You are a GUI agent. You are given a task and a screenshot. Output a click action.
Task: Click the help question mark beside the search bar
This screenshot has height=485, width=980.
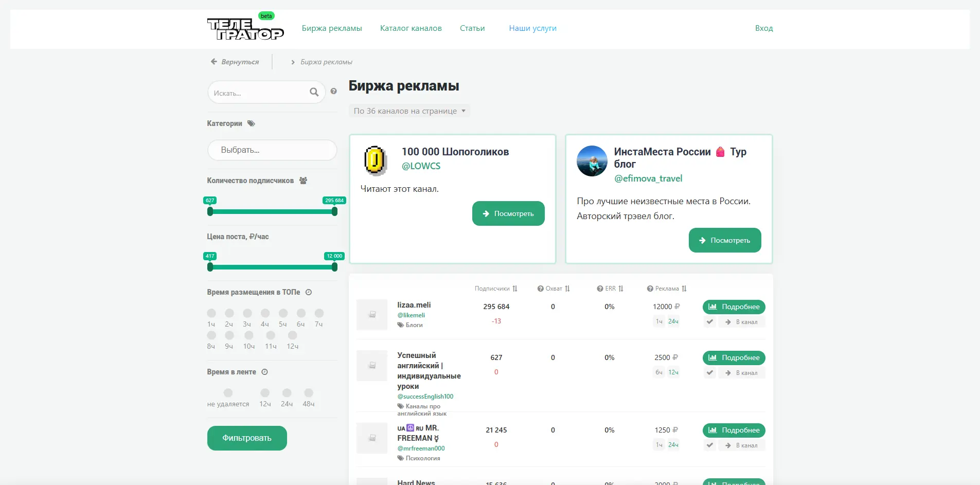[334, 91]
